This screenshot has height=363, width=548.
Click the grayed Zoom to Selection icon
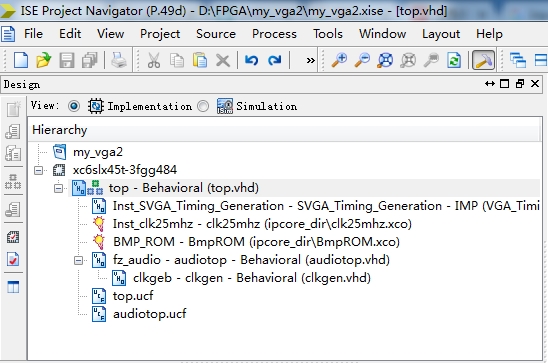point(408,60)
